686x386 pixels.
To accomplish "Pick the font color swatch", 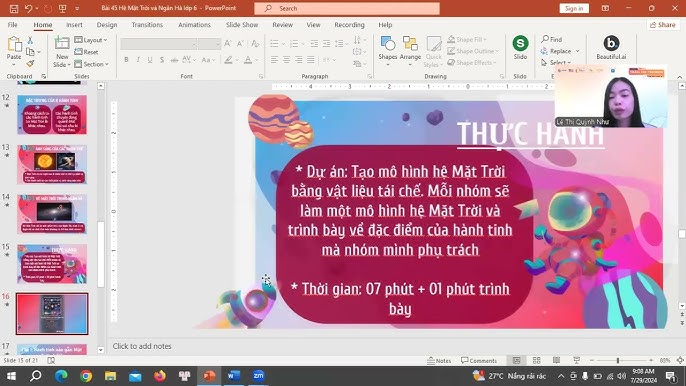I will tap(248, 60).
